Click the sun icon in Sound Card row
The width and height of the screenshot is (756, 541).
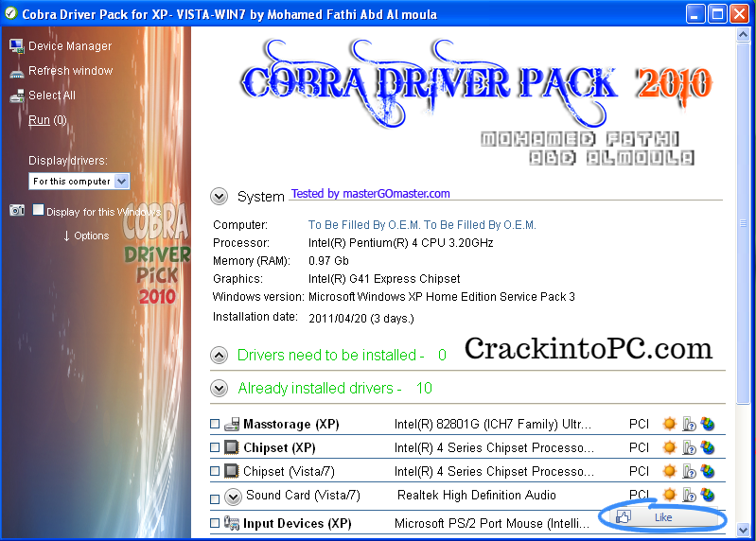click(669, 495)
